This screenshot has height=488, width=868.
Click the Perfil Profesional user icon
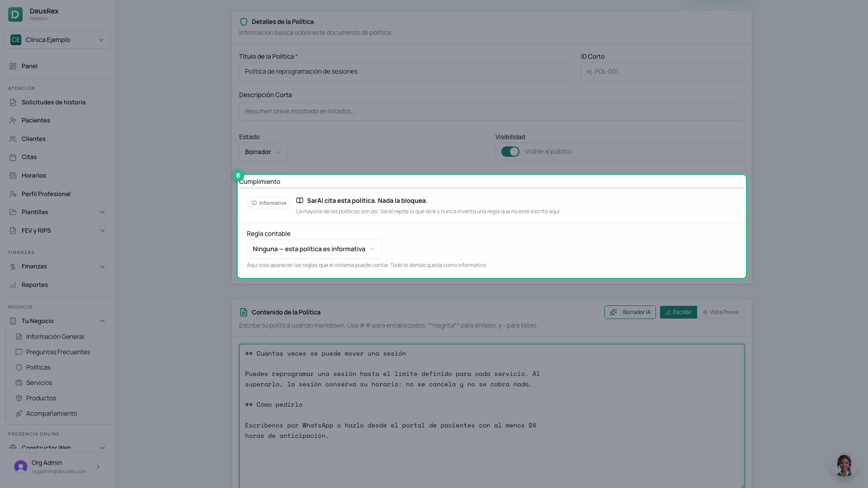[13, 194]
